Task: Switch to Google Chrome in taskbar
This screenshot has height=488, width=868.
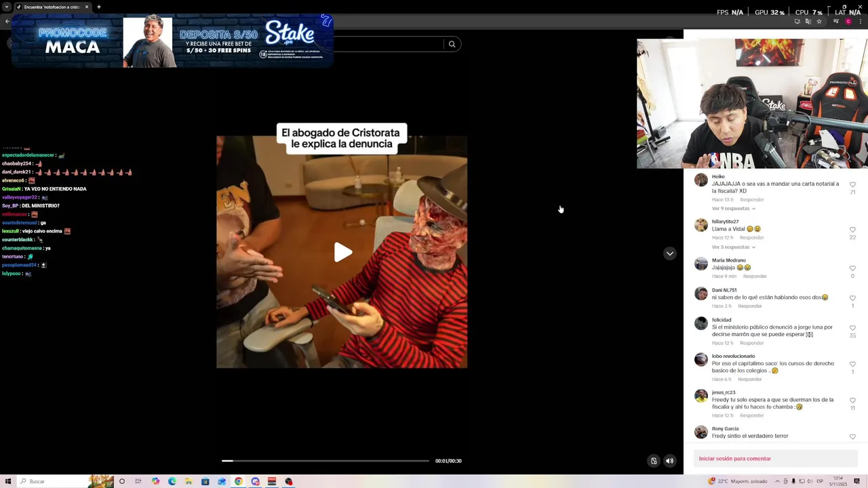Action: [239, 481]
